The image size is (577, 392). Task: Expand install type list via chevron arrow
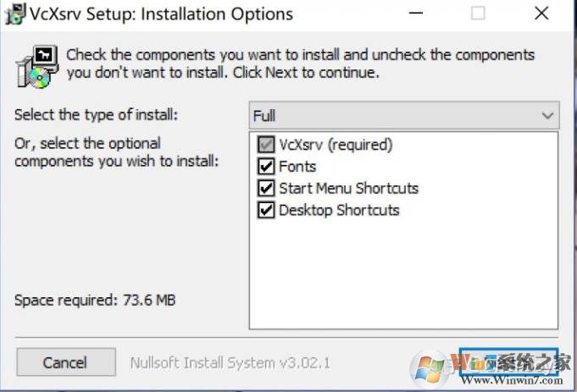[x=547, y=115]
